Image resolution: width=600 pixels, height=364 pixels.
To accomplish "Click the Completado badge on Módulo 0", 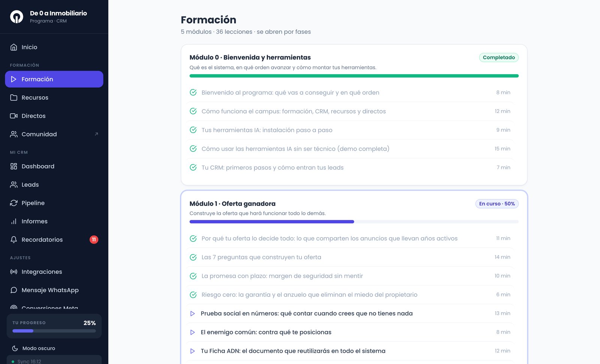I will click(x=499, y=57).
